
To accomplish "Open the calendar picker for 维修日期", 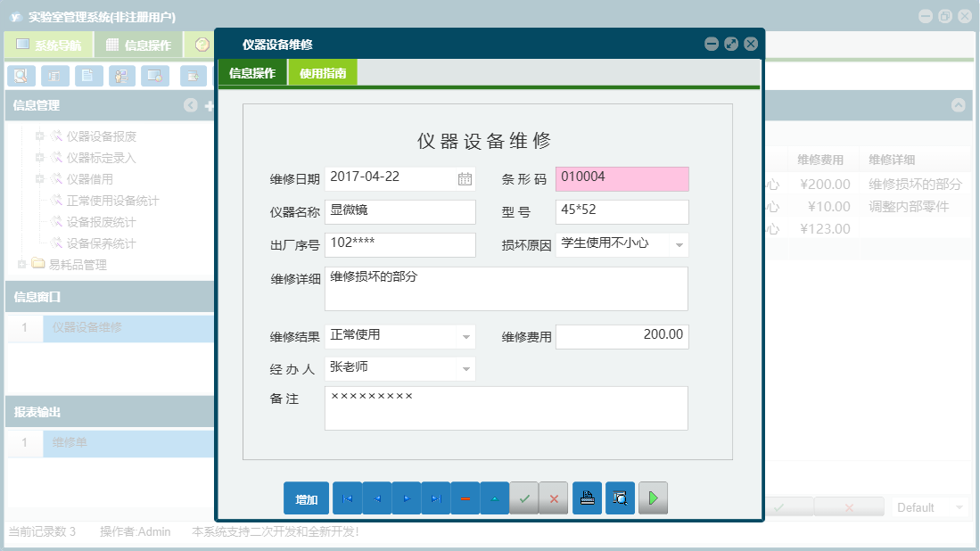I will point(467,178).
